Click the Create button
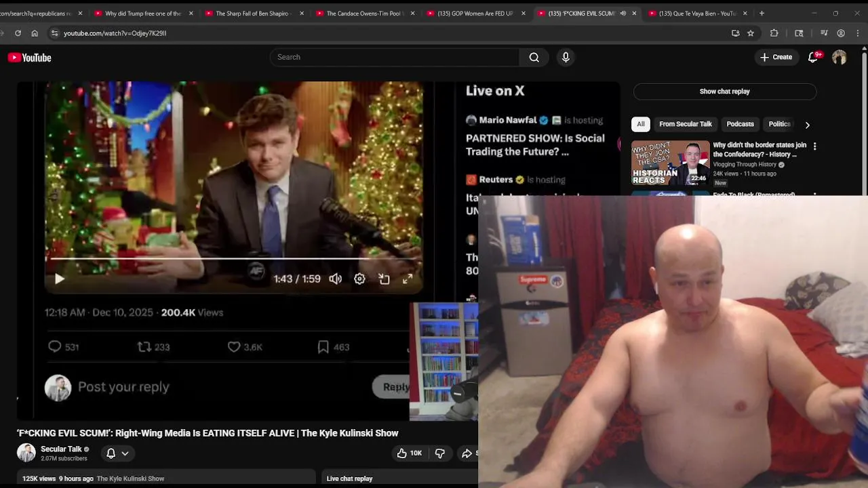 pyautogui.click(x=776, y=57)
